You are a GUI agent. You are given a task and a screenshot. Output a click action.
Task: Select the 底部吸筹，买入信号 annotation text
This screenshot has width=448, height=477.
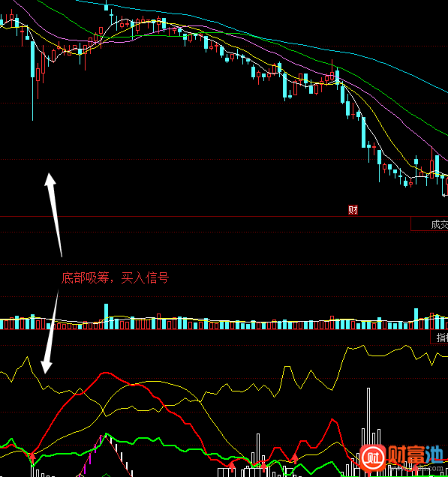click(x=115, y=277)
